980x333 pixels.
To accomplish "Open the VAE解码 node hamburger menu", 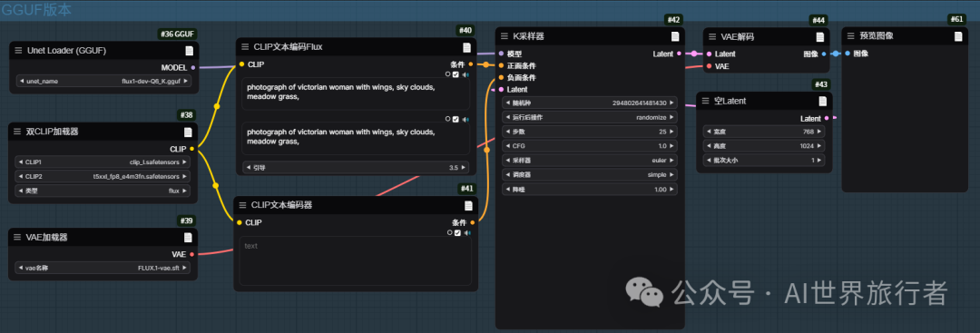I will (712, 36).
